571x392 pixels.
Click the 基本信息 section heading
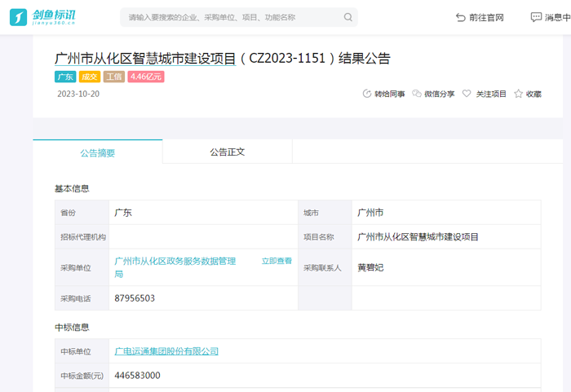tap(72, 188)
